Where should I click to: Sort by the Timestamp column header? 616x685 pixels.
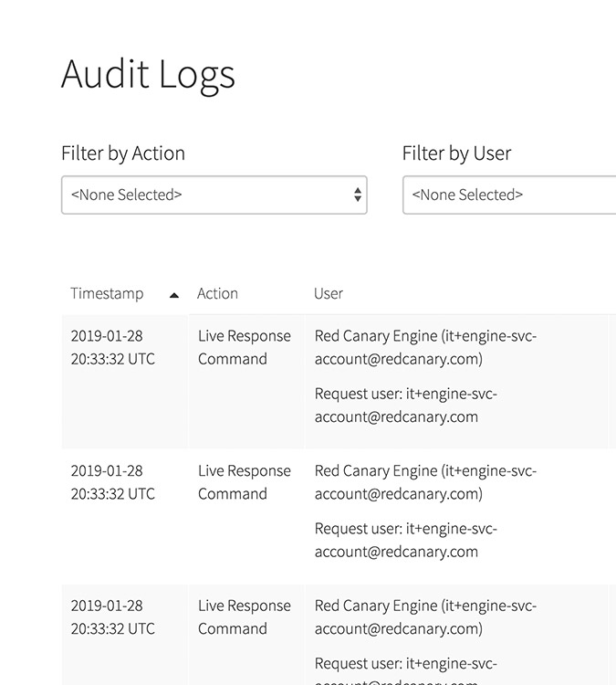(107, 293)
